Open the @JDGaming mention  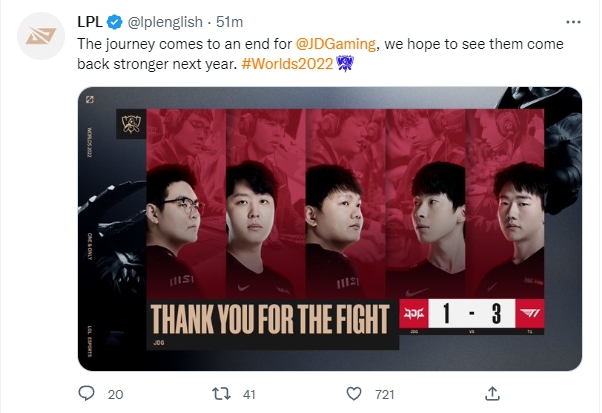(336, 44)
